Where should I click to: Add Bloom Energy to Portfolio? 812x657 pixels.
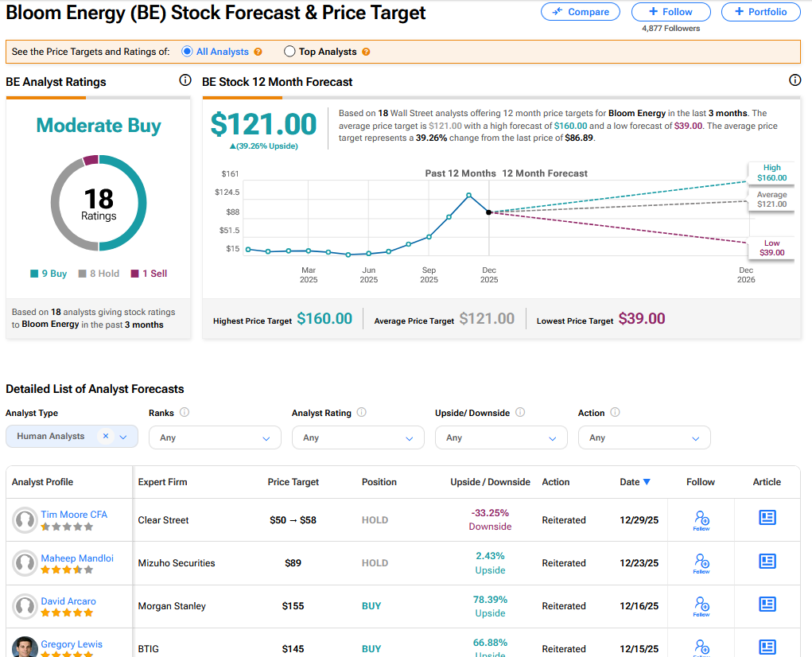click(x=760, y=12)
